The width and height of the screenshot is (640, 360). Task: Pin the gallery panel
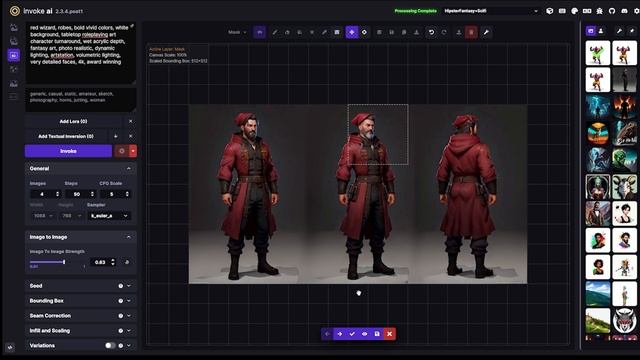pyautogui.click(x=632, y=31)
